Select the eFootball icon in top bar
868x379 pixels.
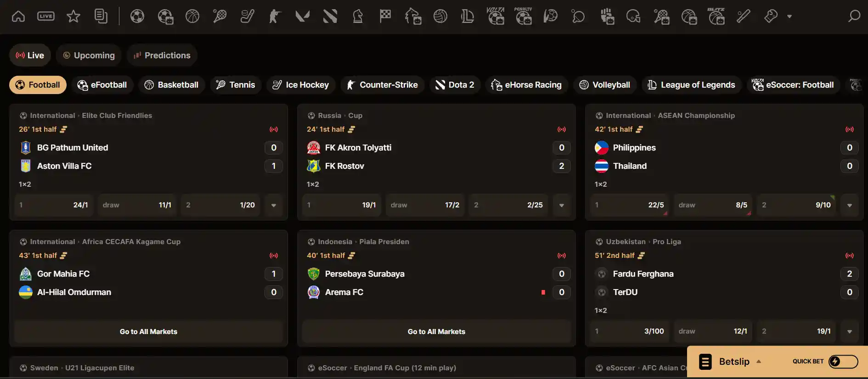pyautogui.click(x=165, y=17)
